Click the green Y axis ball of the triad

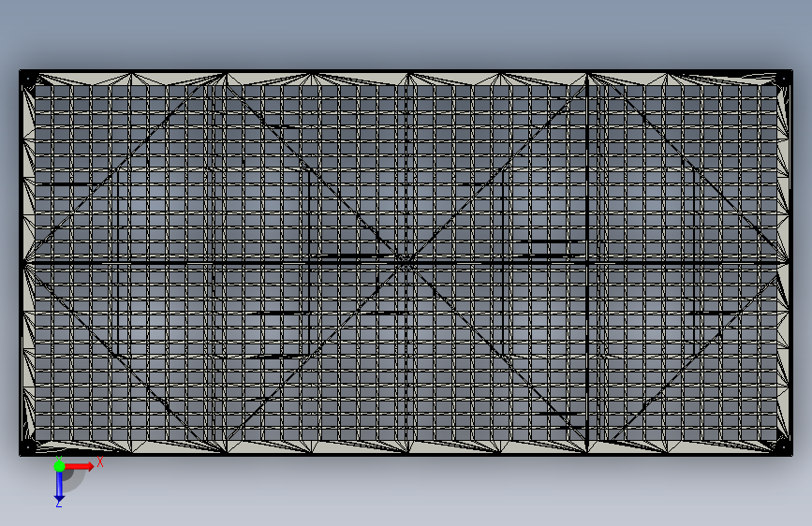pos(59,466)
